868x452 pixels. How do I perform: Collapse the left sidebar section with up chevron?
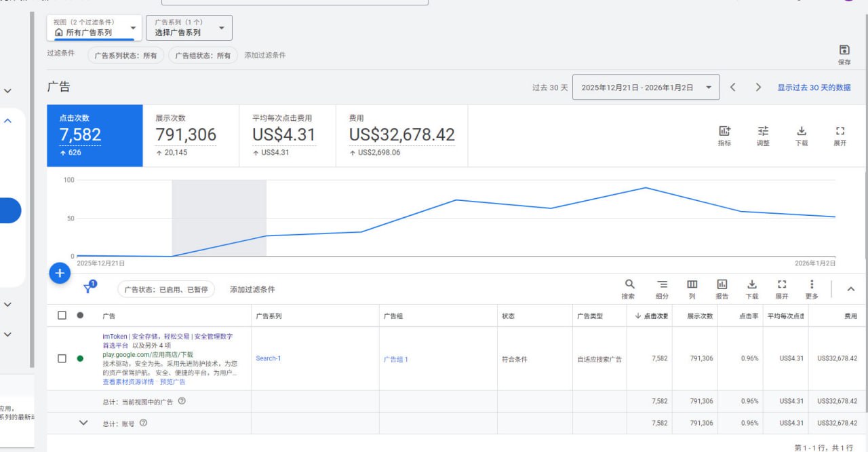[8, 121]
